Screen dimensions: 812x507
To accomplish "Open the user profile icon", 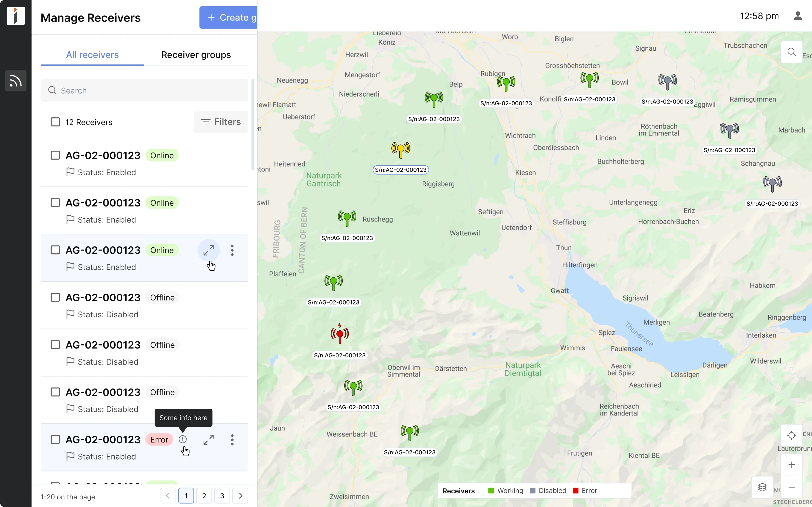I will [798, 16].
